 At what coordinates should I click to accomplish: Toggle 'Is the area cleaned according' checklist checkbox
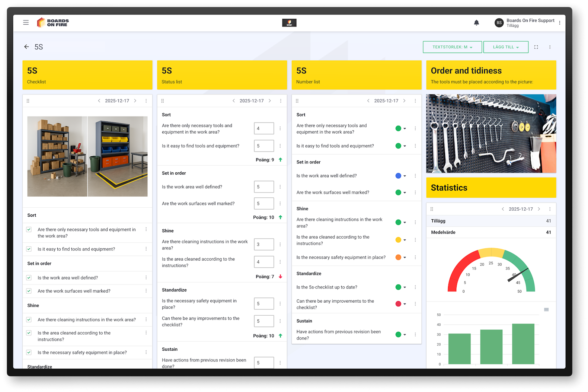pyautogui.click(x=29, y=333)
